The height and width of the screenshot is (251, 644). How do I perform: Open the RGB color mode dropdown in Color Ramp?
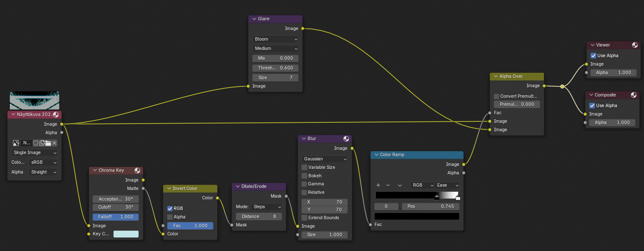pyautogui.click(x=422, y=185)
